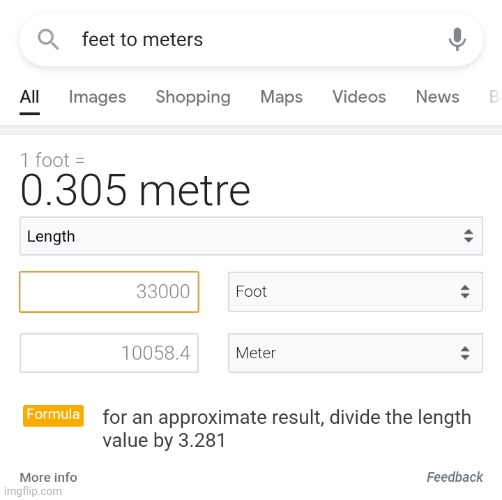Switch to the Shopping tab

pyautogui.click(x=193, y=97)
